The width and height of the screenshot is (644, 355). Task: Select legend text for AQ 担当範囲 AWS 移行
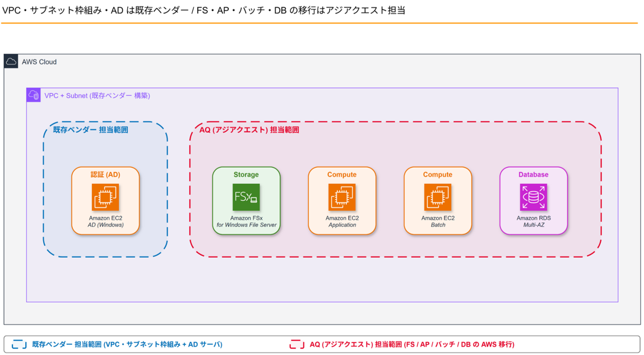[412, 344]
